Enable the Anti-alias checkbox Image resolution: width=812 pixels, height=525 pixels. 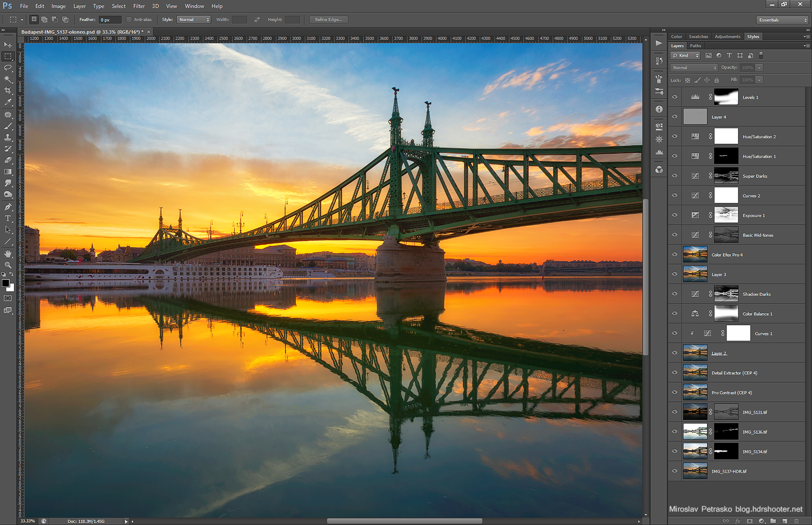click(129, 20)
